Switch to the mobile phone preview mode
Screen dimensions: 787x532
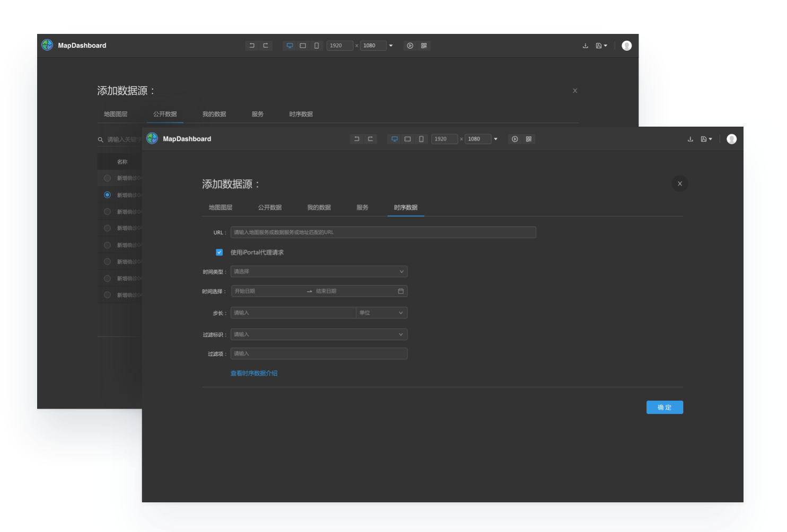point(421,139)
